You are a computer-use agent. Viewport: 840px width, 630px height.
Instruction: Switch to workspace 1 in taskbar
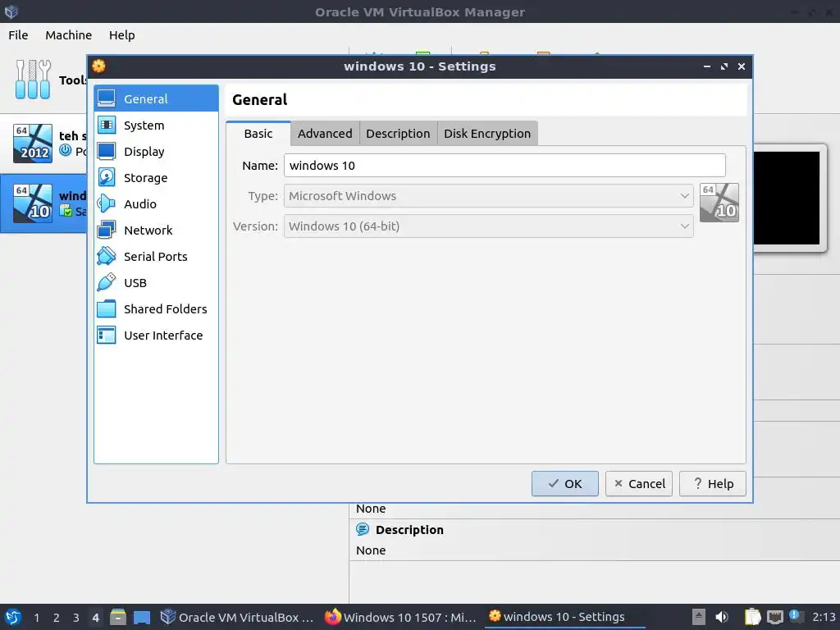click(x=36, y=618)
